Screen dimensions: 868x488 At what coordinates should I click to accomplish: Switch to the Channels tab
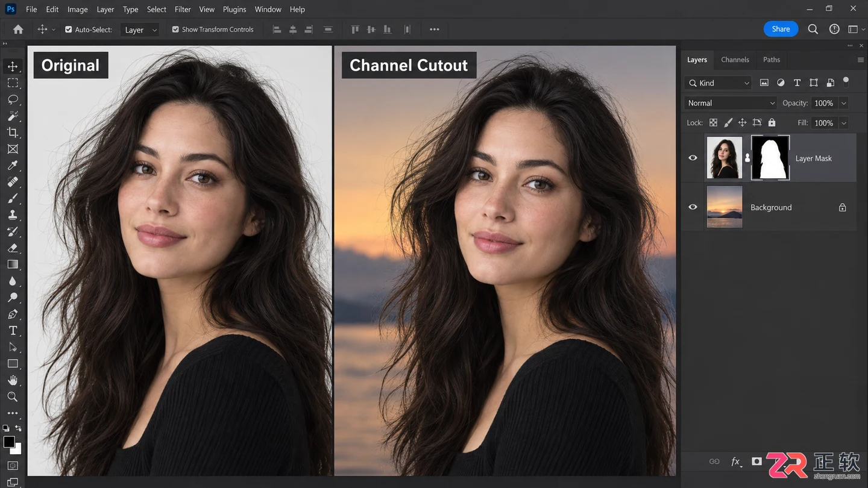(x=735, y=60)
